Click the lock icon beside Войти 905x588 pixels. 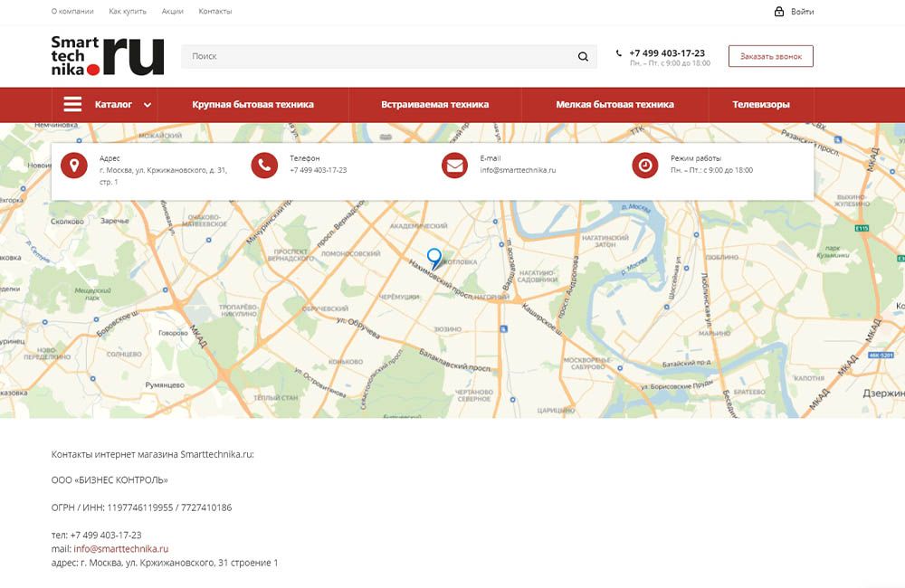pyautogui.click(x=778, y=12)
